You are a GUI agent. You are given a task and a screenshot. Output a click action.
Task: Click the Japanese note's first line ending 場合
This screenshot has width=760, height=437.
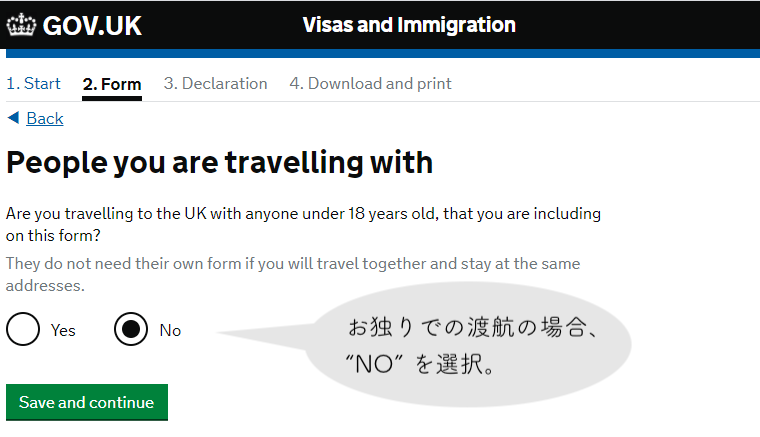pyautogui.click(x=472, y=328)
